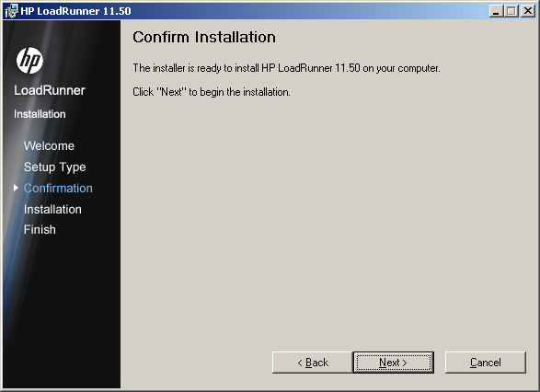Select the Installation step below Confirmation
Viewport: 540px width, 392px height.
coord(52,209)
